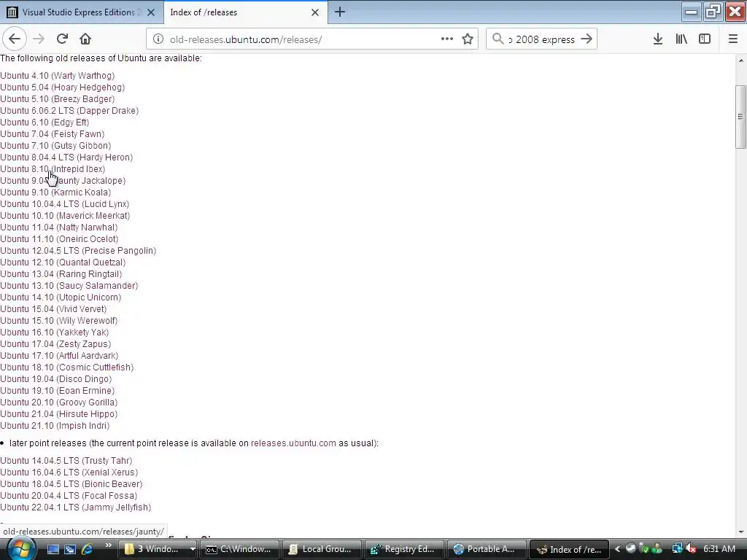
Task: Open Ubuntu 8.10 Intrepid Ibex link
Action: tap(53, 169)
